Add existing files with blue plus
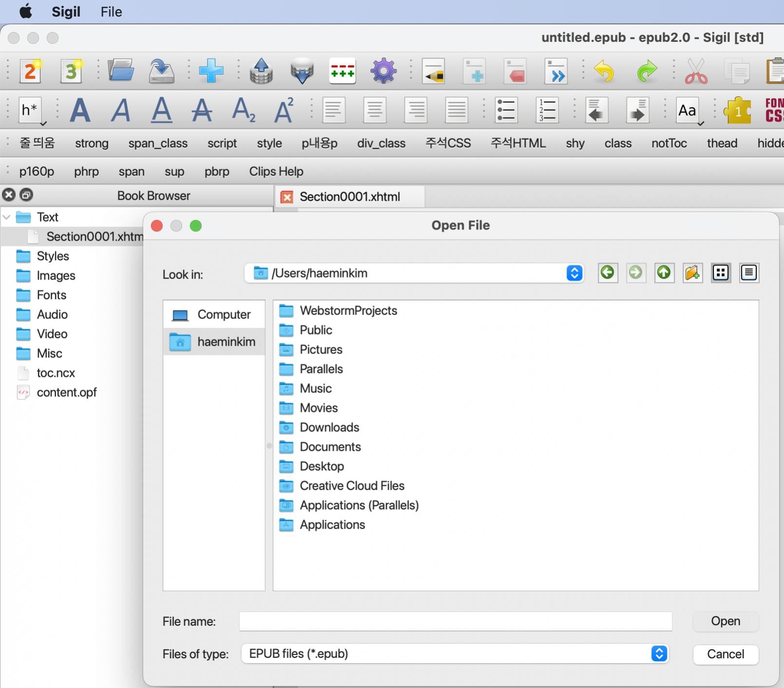This screenshot has width=784, height=688. pos(211,71)
